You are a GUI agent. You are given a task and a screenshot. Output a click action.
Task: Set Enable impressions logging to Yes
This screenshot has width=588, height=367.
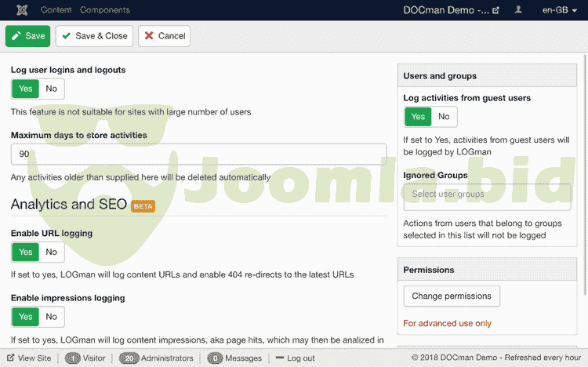[25, 316]
